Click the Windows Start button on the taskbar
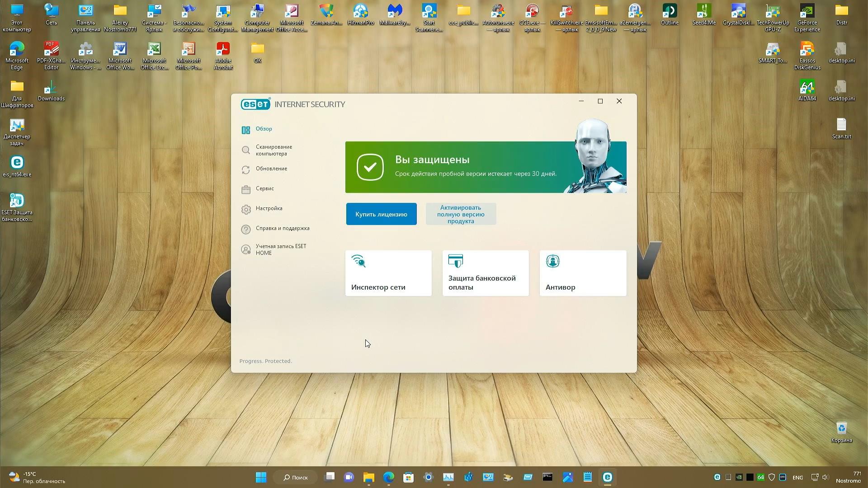Viewport: 868px width, 488px height. pyautogui.click(x=261, y=477)
